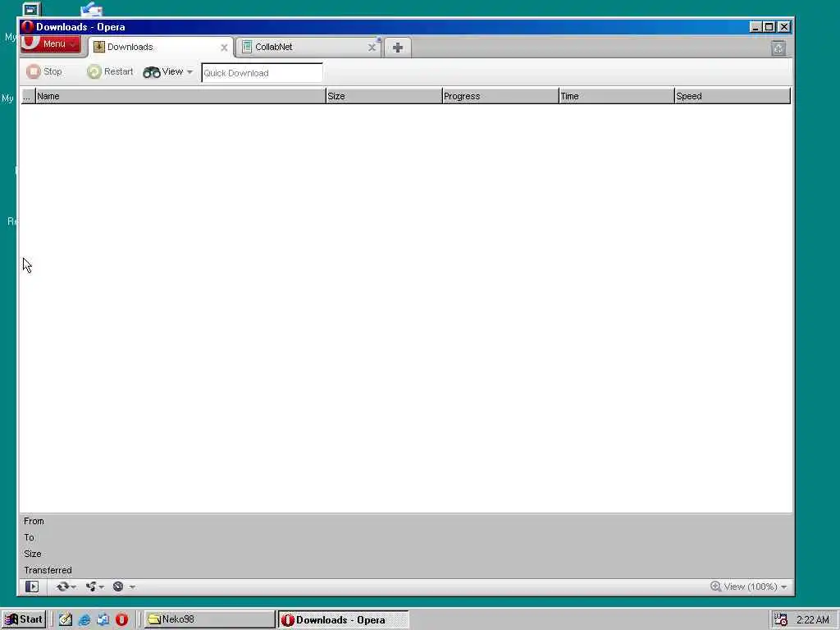Screen dimensions: 840x630
Task: Click the Restart download button
Action: 110,71
